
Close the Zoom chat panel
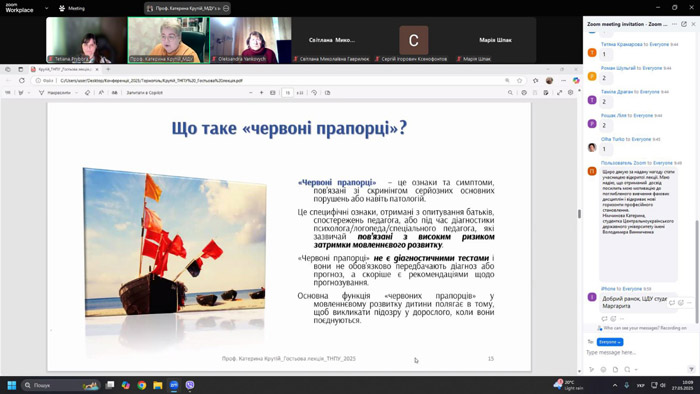(x=693, y=24)
